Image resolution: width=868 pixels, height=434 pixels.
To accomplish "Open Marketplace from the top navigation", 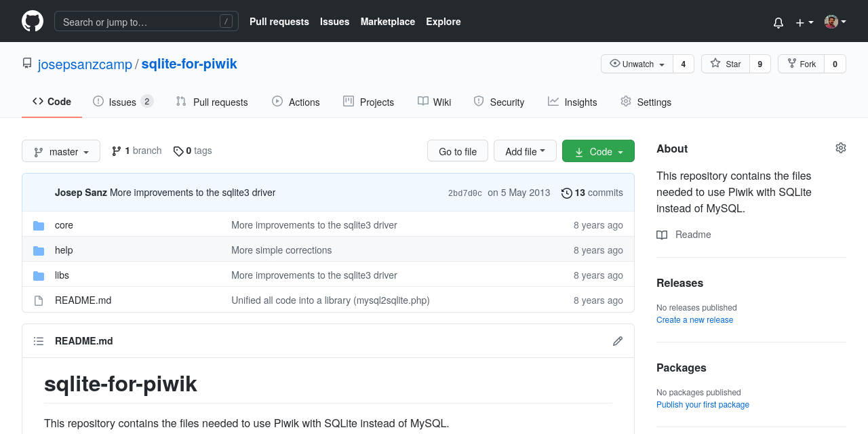I will point(387,22).
